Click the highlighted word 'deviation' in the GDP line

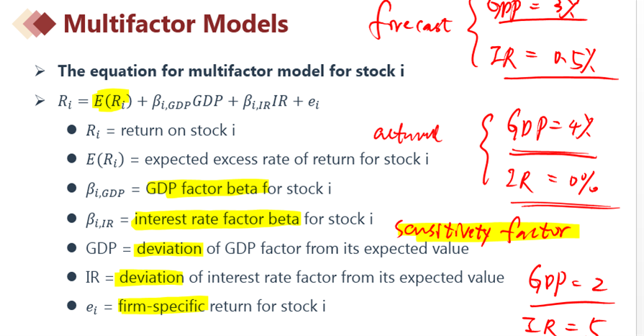tap(169, 249)
